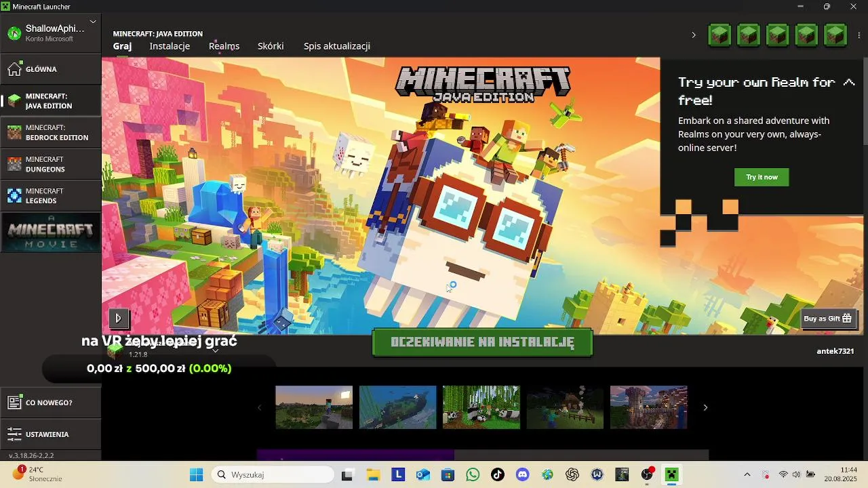
Task: Click the v.3.18.26-2.2.2 version text
Action: click(x=31, y=455)
